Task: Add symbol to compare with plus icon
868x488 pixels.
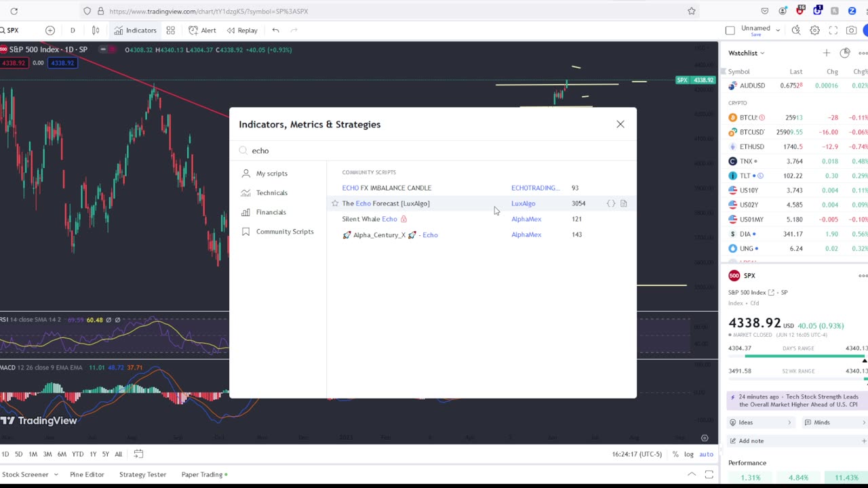Action: (50, 30)
